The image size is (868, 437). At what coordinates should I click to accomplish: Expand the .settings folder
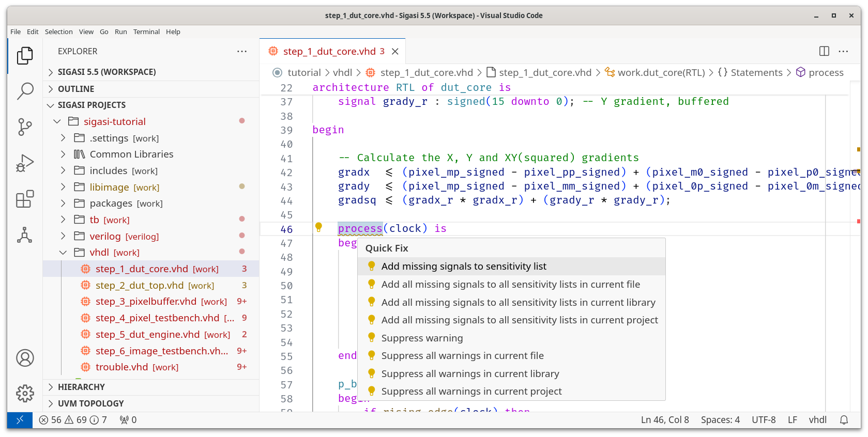click(63, 138)
